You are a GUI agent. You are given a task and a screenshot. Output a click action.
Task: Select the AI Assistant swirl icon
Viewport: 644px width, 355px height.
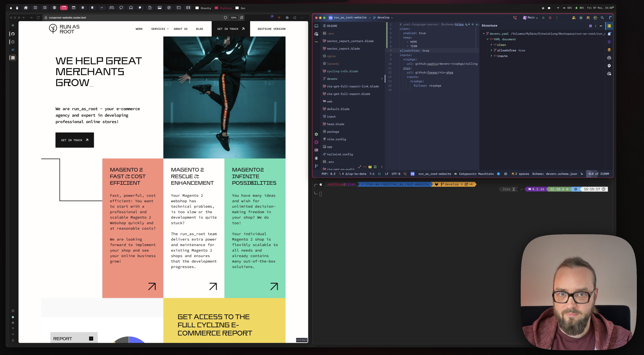[x=609, y=42]
